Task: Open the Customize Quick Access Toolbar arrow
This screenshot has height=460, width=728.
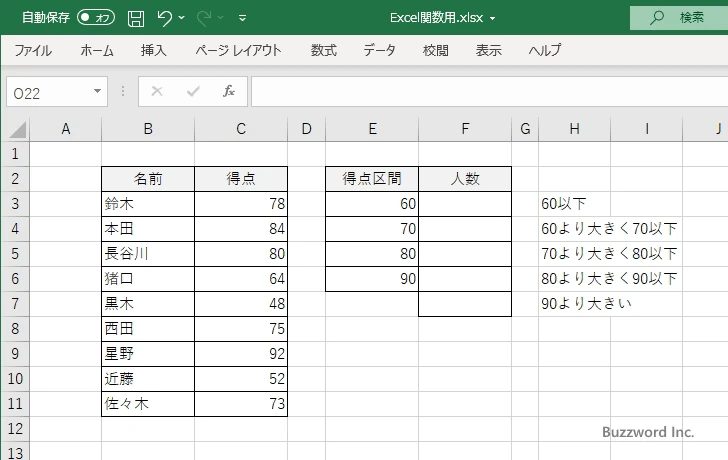Action: pos(242,18)
